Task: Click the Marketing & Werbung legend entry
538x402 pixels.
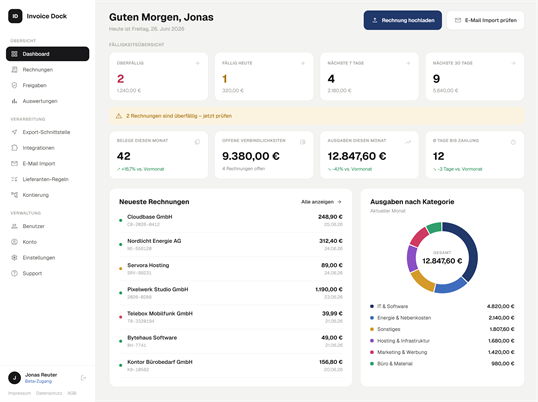Action: click(442, 352)
